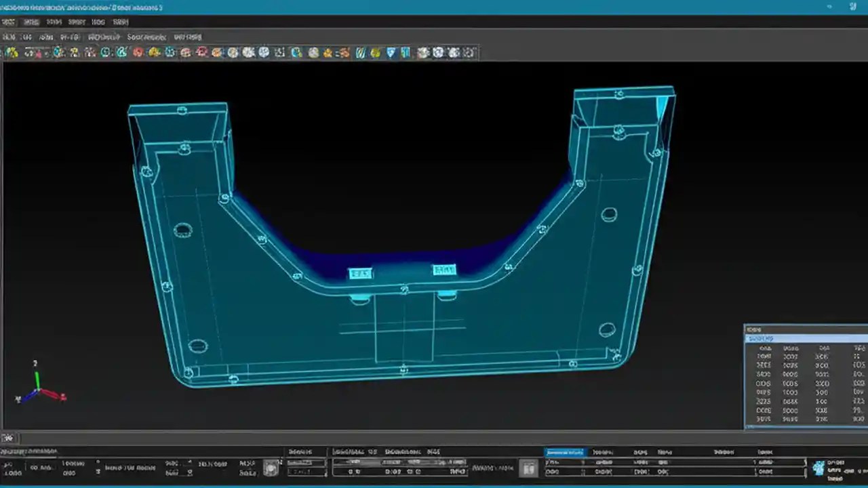The height and width of the screenshot is (488, 868).
Task: Select the shaded wireframe display icon
Action: 437,52
